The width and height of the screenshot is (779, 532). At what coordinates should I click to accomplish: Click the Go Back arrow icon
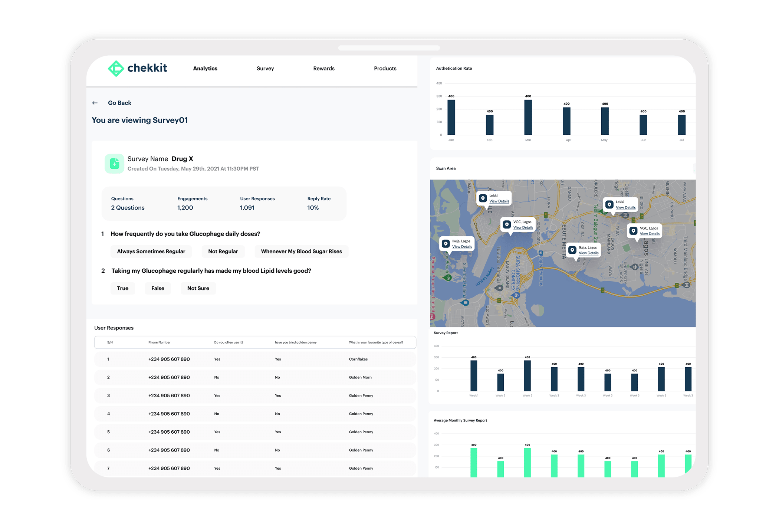click(x=95, y=103)
